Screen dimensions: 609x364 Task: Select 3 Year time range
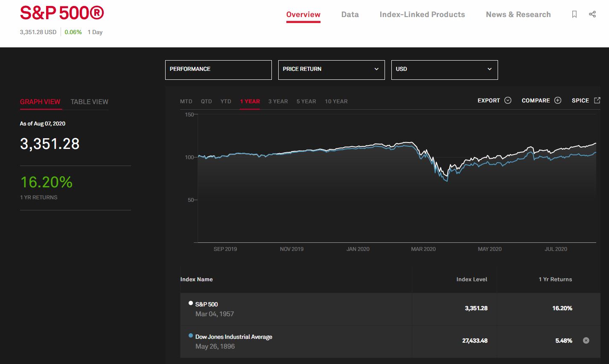click(x=278, y=101)
